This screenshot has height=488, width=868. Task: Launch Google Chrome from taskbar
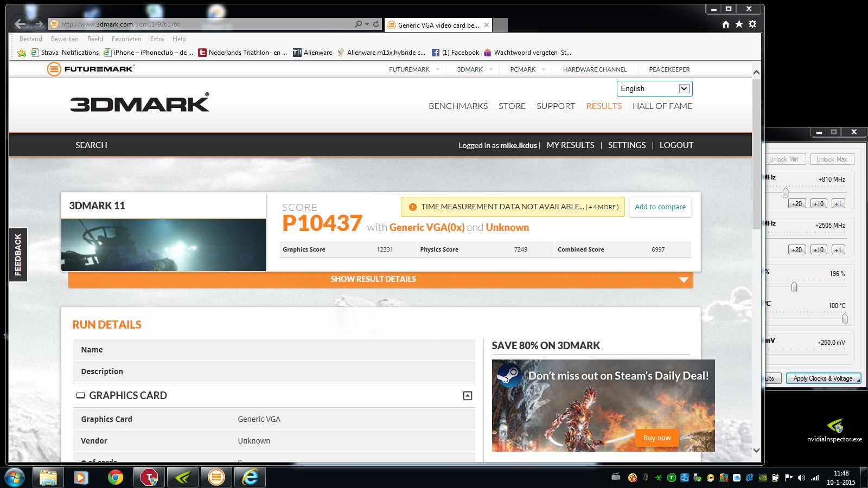[115, 478]
